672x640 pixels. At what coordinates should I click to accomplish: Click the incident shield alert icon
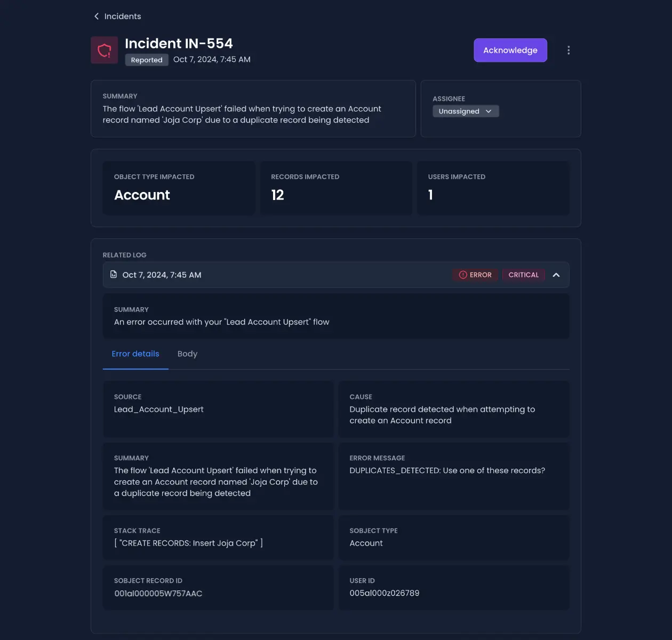pos(105,50)
